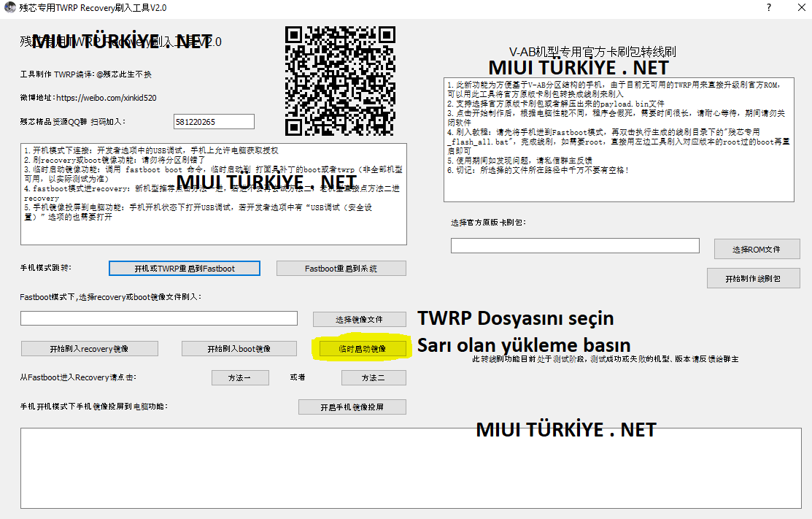Click 选择镜像文件 to pick TWRP file
The width and height of the screenshot is (812, 519).
coord(359,319)
